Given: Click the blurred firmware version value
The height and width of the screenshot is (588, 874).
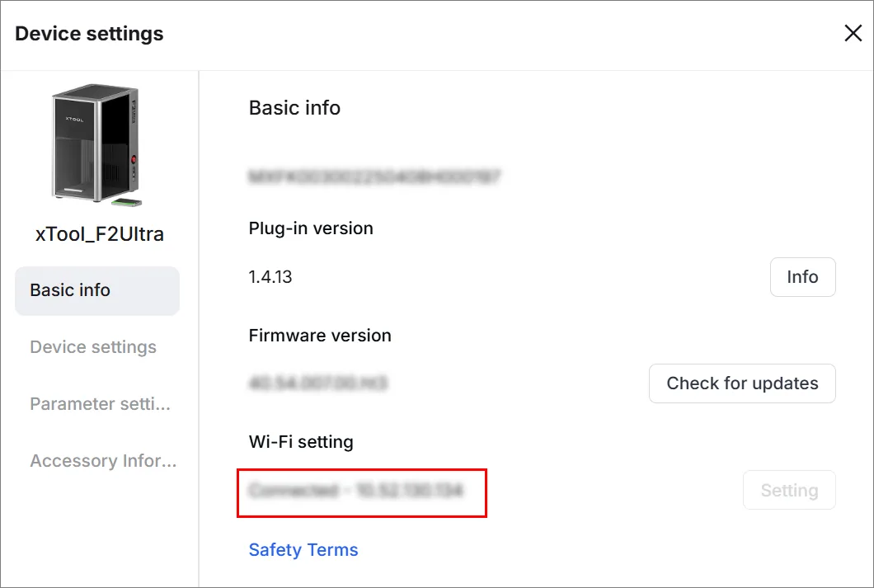Looking at the screenshot, I should [317, 383].
